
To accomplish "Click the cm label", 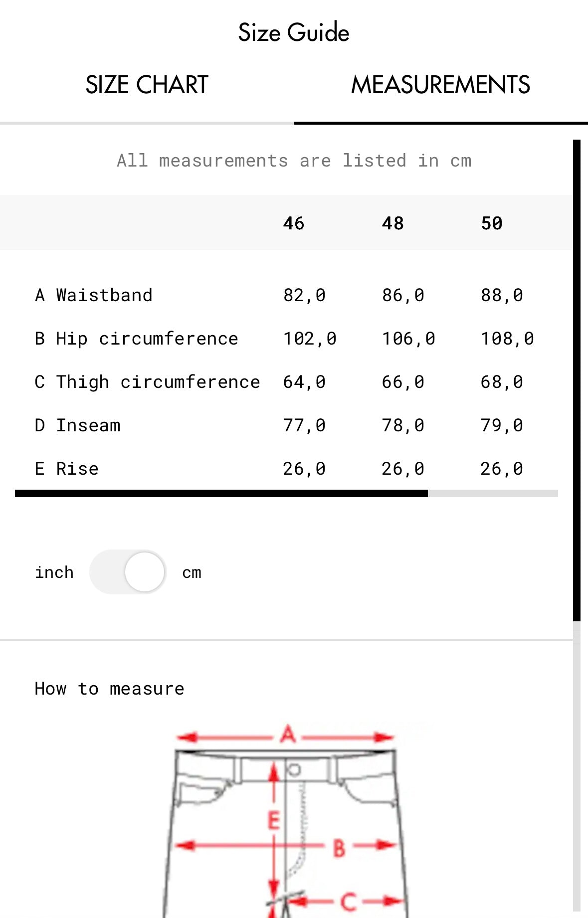I will click(192, 572).
